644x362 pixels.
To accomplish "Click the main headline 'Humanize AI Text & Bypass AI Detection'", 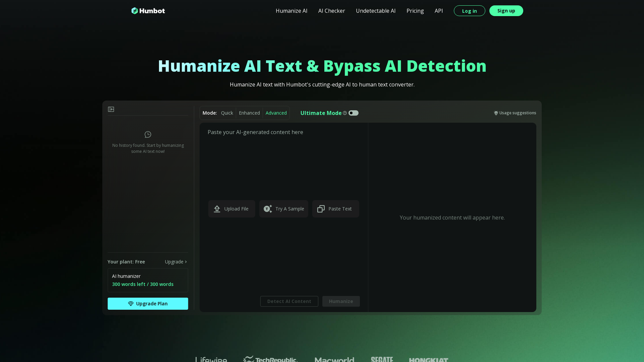I will (x=322, y=66).
